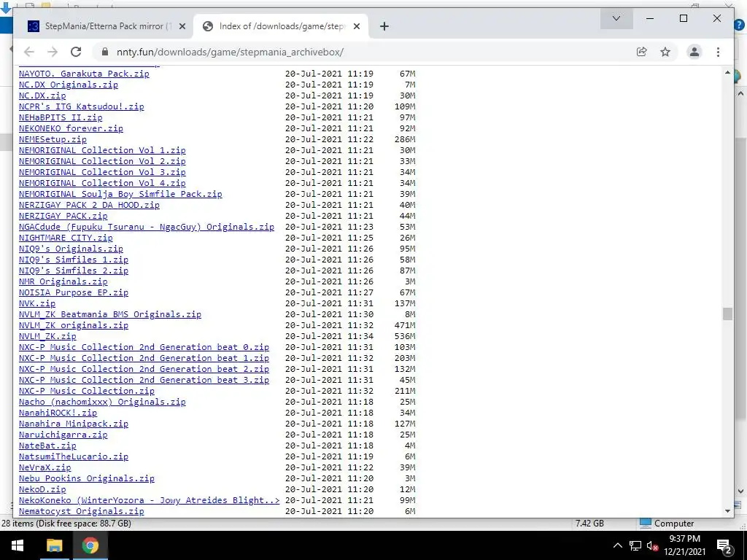Image resolution: width=747 pixels, height=560 pixels.
Task: Bookmark this page with the star
Action: [665, 52]
